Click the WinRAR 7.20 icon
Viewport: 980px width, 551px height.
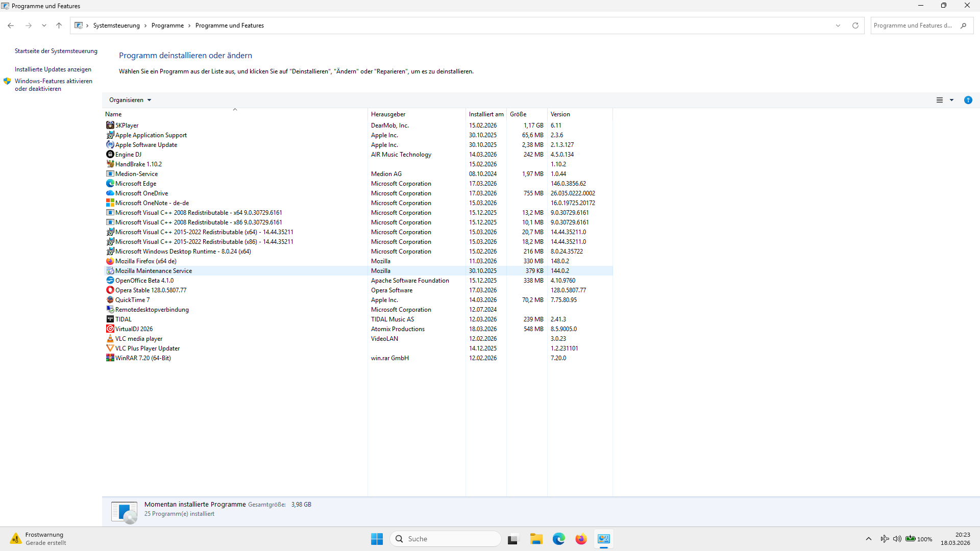[110, 358]
